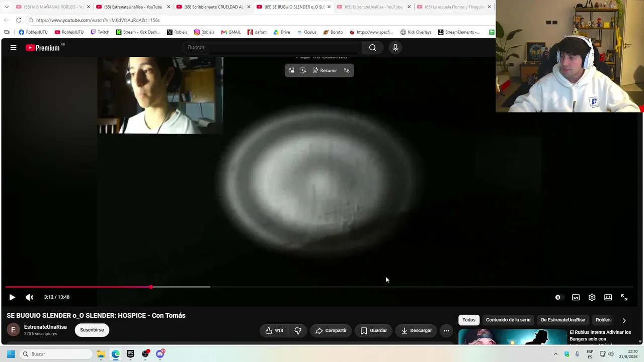Open the more actions three-dot menu
This screenshot has width=644, height=362.
446,330
